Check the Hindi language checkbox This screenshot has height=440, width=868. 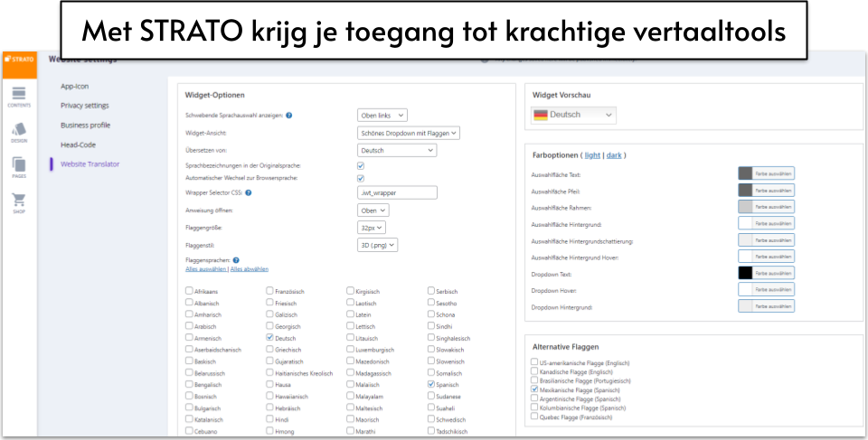tap(269, 419)
